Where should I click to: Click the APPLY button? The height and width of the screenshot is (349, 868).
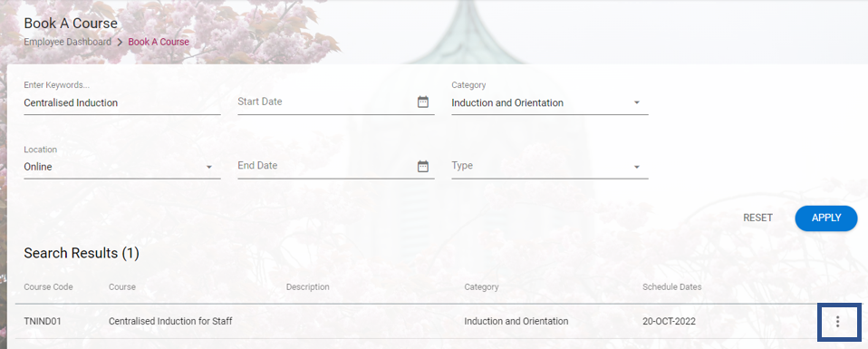tap(826, 218)
